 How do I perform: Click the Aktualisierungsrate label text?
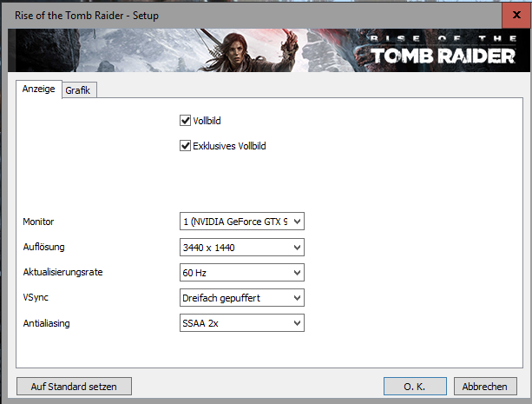(62, 272)
